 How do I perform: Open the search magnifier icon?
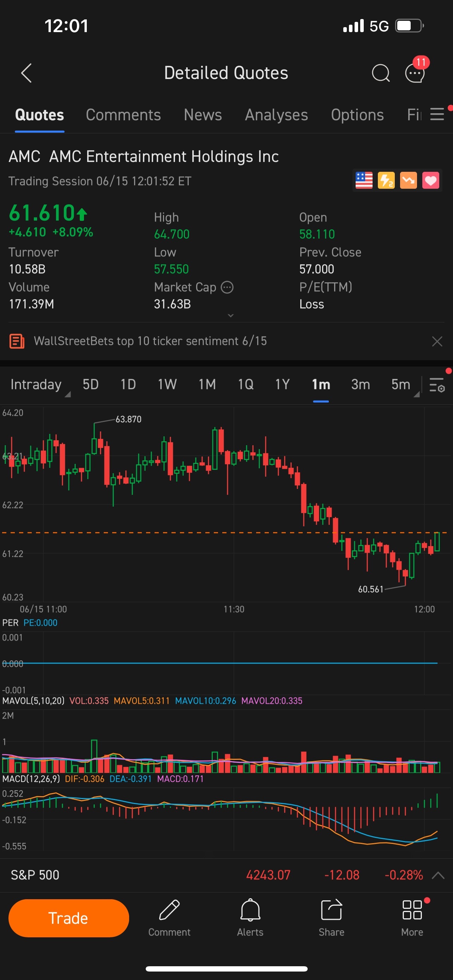380,73
